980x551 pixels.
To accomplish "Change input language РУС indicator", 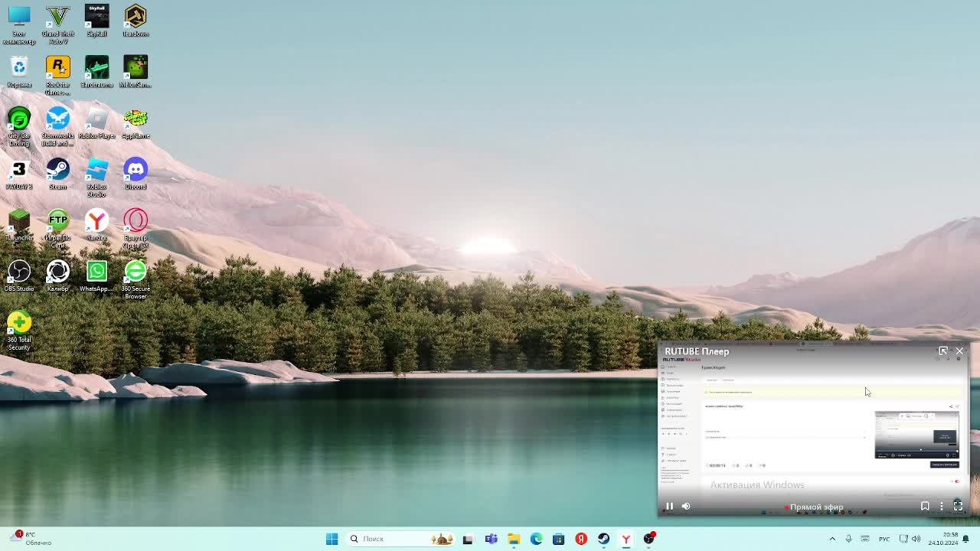I will [x=884, y=539].
